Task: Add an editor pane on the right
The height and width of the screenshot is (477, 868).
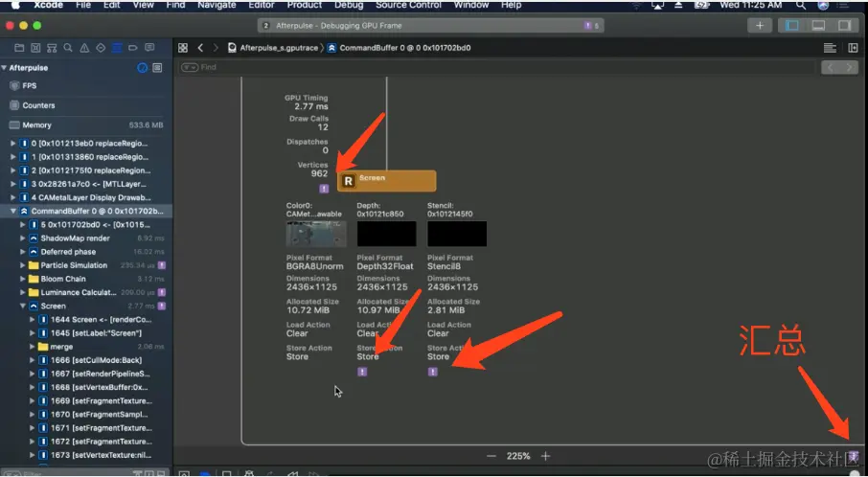Action: [853, 48]
